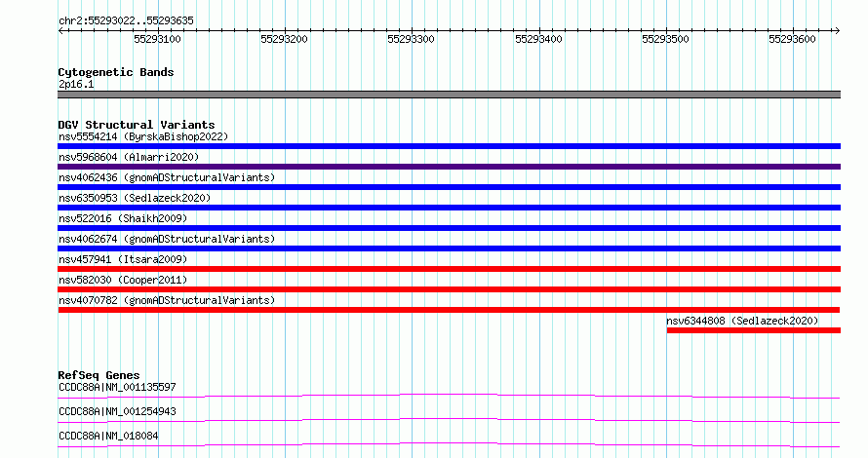Click ruler position 55293500
The width and height of the screenshot is (868, 458).
665,39
